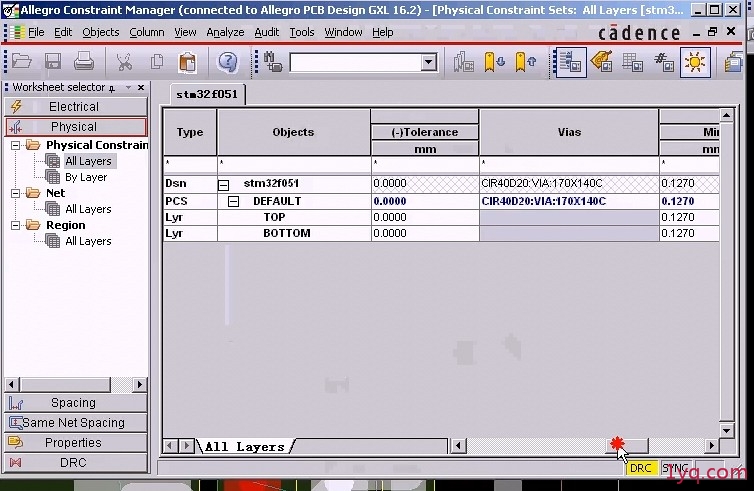Select the All Layers bottom sheet tab
Image resolution: width=754 pixels, height=491 pixels.
pos(245,447)
